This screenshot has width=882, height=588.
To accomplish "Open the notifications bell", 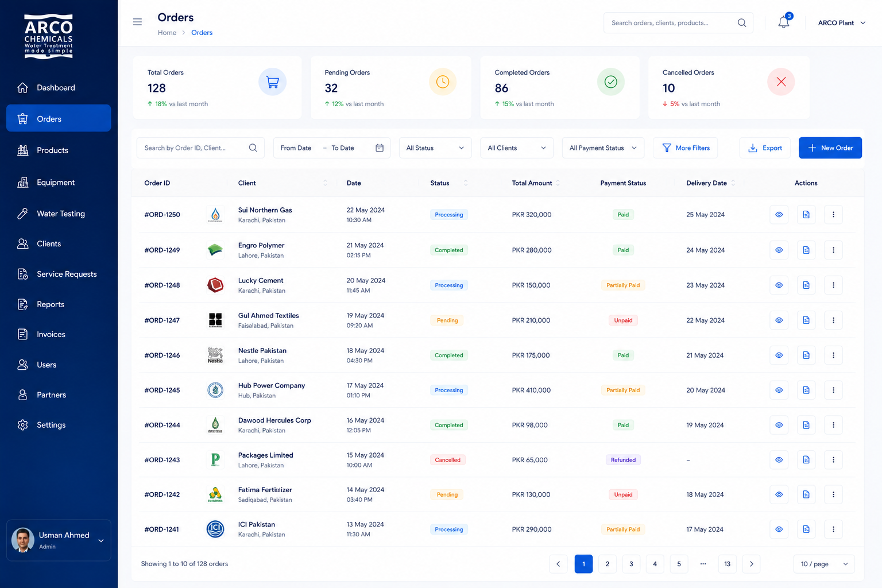I will pos(784,22).
